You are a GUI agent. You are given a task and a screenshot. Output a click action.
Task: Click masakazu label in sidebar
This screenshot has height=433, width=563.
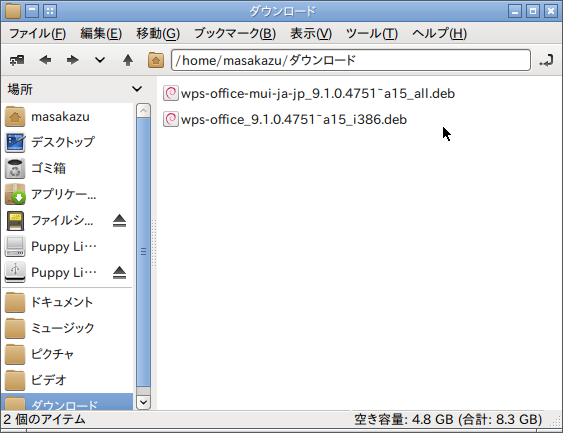point(60,117)
